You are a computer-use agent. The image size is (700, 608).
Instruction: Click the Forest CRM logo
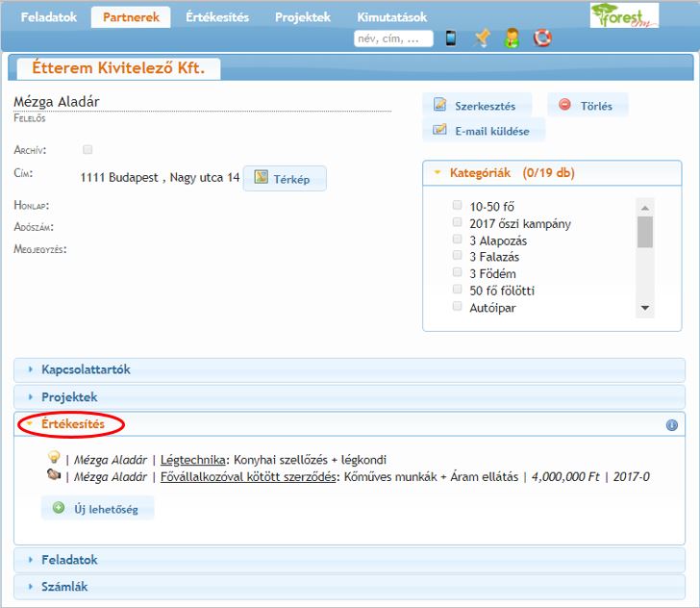[x=624, y=15]
